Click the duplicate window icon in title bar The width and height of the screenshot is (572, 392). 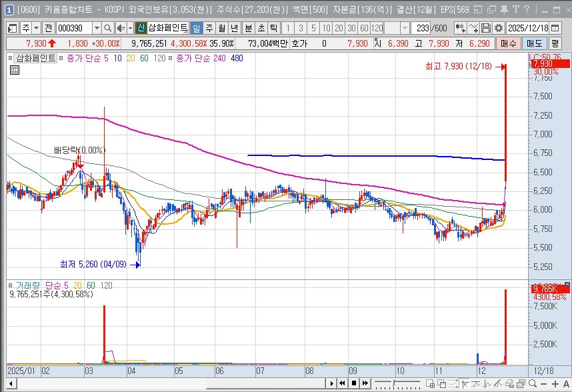491,9
